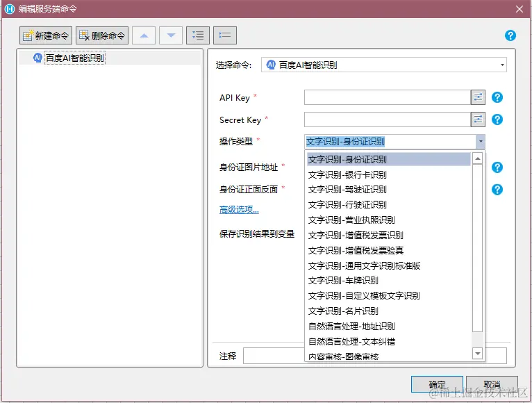Choose 文字识别-车牌识别 option
532x403 pixels.
389,281
